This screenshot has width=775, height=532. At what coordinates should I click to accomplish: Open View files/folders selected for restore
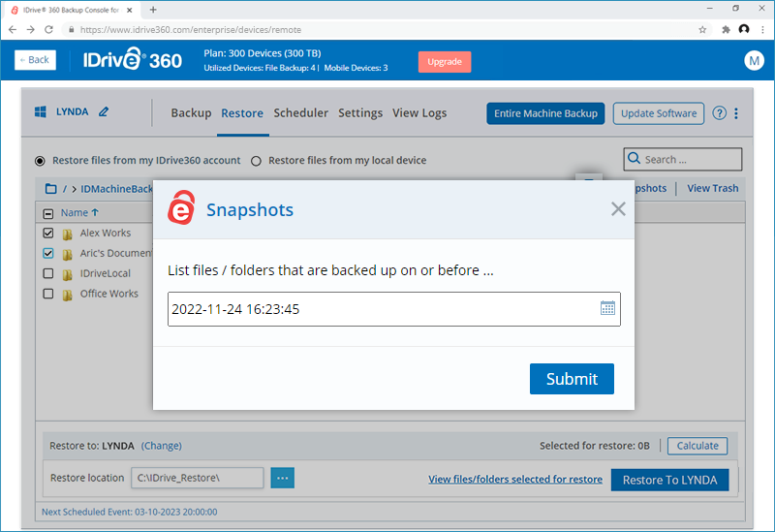point(515,479)
